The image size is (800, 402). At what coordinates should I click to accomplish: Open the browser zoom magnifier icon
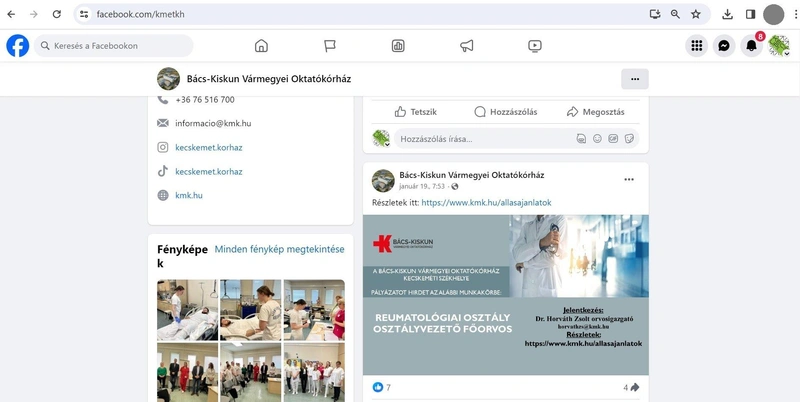point(676,14)
